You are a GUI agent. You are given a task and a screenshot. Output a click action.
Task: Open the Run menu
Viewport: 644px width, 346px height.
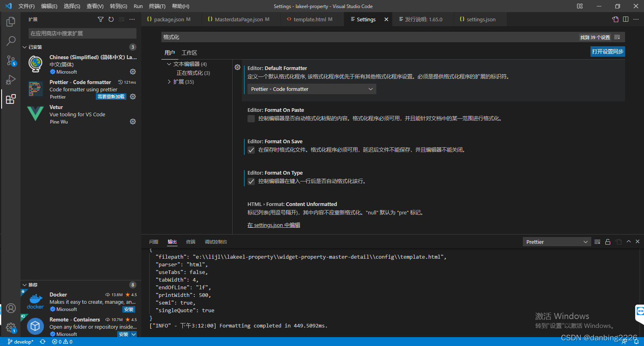138,6
